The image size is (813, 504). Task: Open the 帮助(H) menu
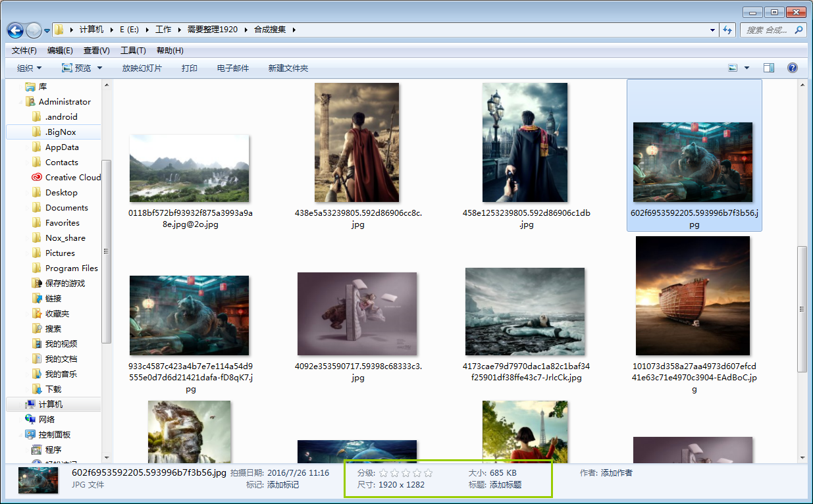[x=170, y=51]
